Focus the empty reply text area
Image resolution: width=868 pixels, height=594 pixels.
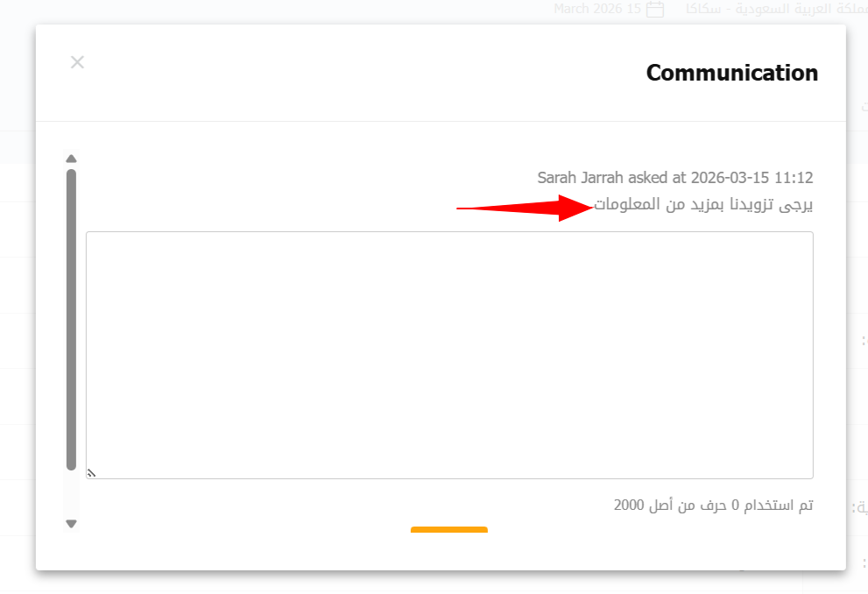pyautogui.click(x=449, y=355)
